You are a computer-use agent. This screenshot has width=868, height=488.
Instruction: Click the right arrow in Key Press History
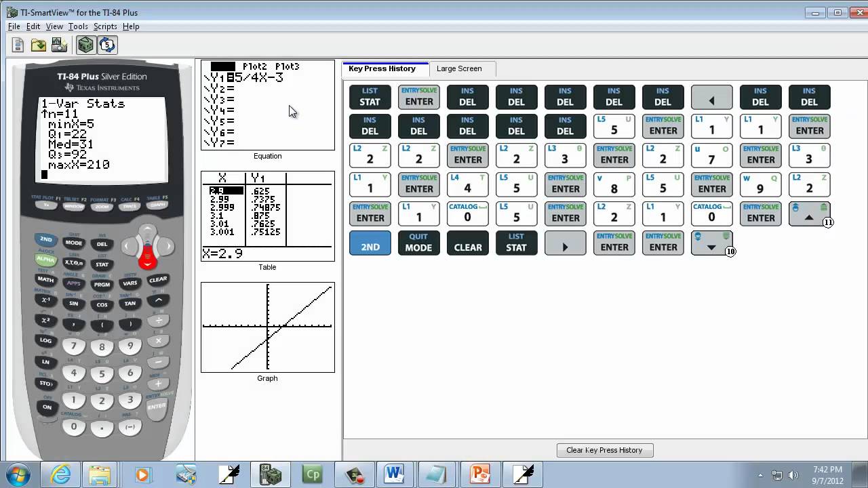point(565,243)
